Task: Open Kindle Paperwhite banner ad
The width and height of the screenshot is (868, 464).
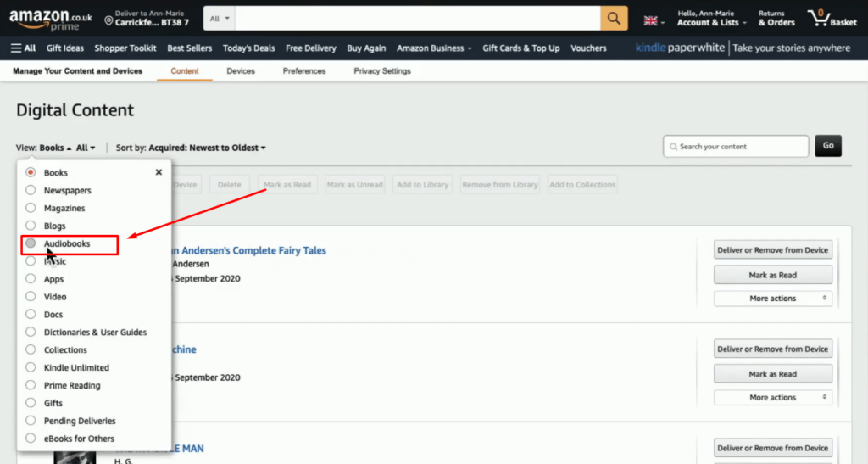Action: [743, 48]
